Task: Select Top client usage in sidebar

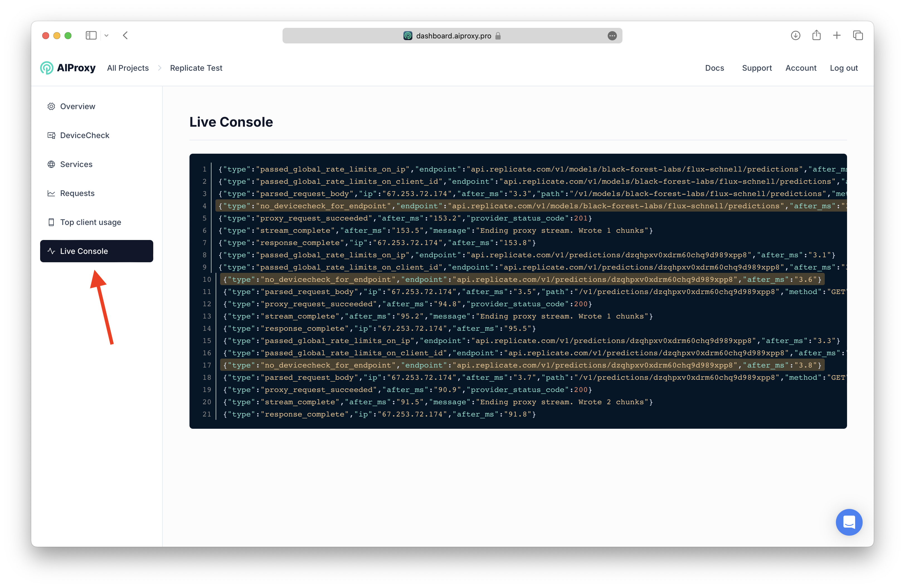Action: tap(97, 222)
